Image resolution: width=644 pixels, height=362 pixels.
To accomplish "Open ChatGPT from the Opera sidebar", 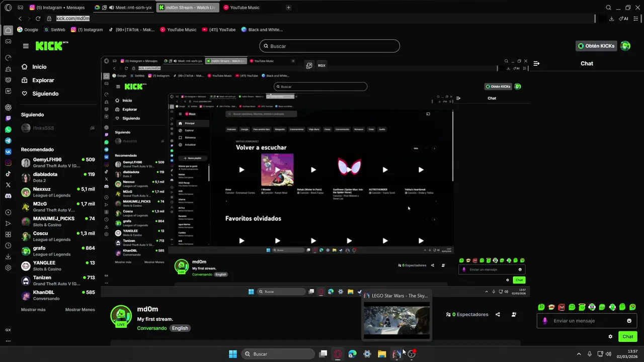I will point(8,108).
